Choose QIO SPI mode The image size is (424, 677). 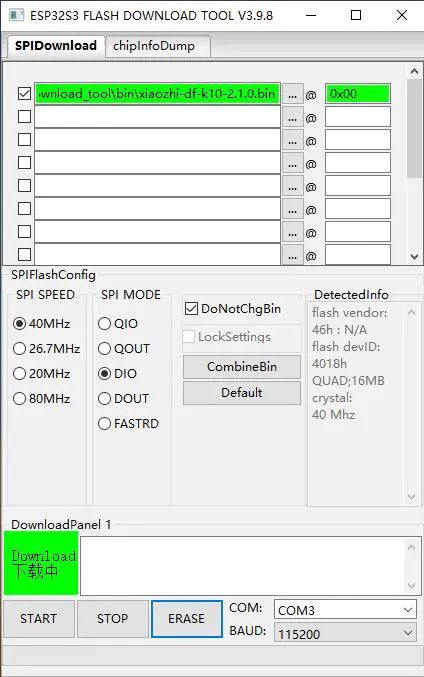pyautogui.click(x=118, y=323)
